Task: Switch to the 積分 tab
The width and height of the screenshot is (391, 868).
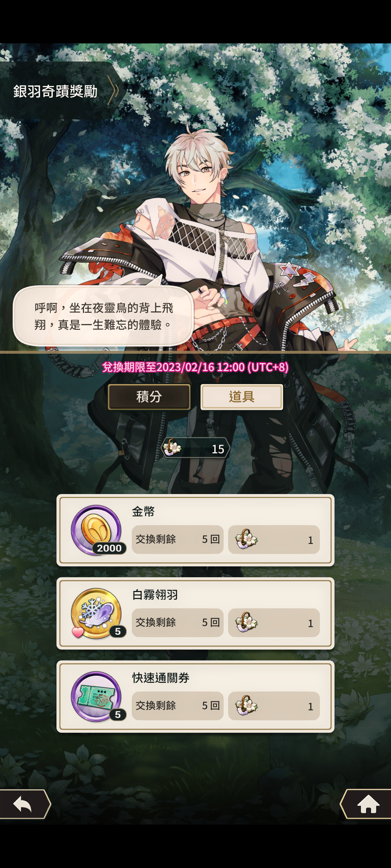Action: (149, 397)
